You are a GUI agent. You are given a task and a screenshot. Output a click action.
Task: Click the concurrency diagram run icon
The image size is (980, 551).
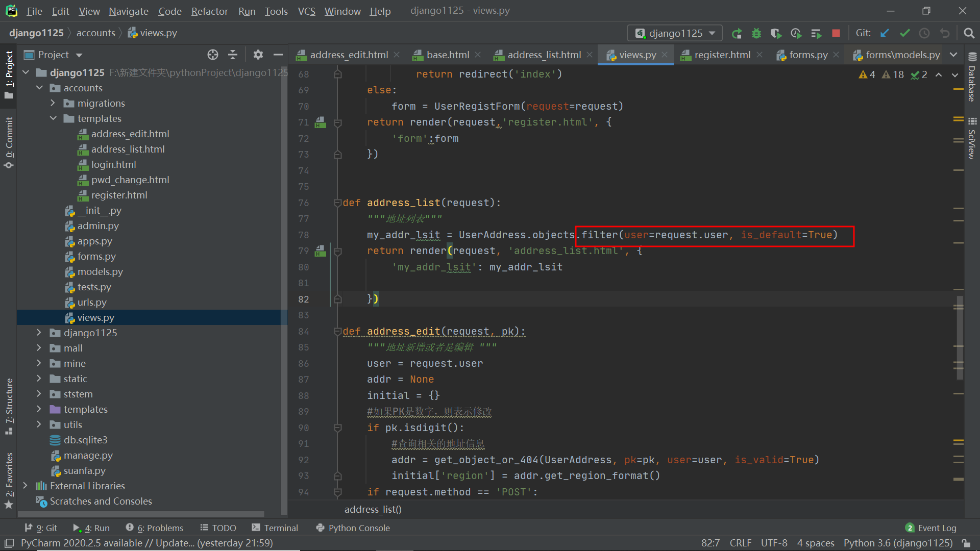[816, 33]
